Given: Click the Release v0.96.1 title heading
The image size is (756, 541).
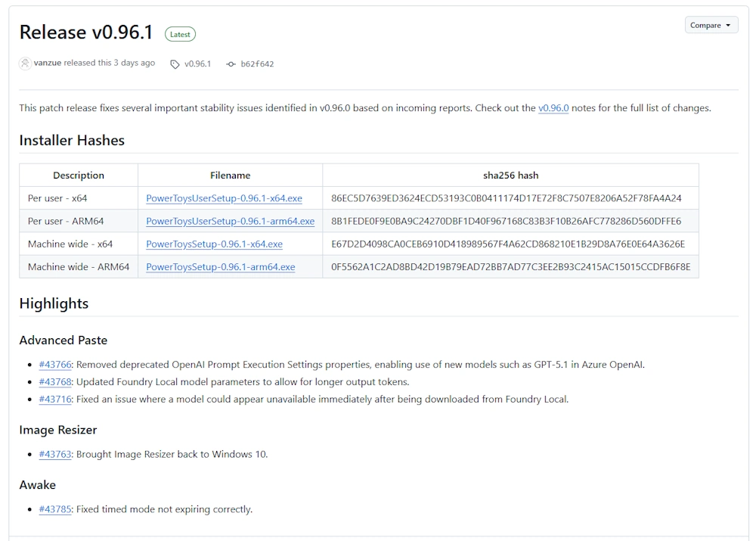Looking at the screenshot, I should click(x=86, y=33).
